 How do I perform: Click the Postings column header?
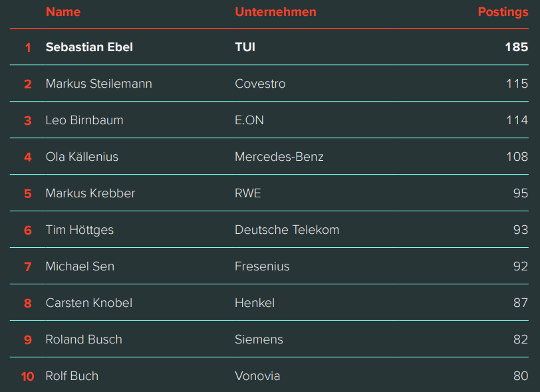[503, 13]
